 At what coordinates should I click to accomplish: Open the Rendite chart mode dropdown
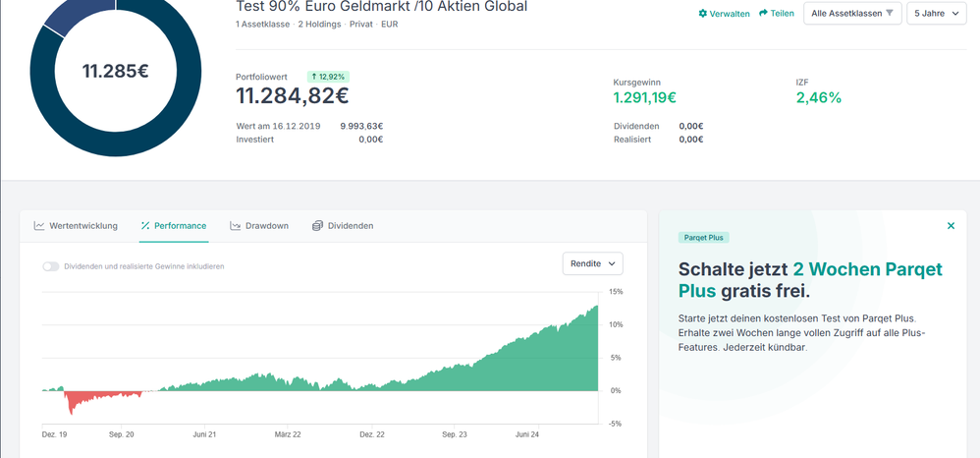592,263
